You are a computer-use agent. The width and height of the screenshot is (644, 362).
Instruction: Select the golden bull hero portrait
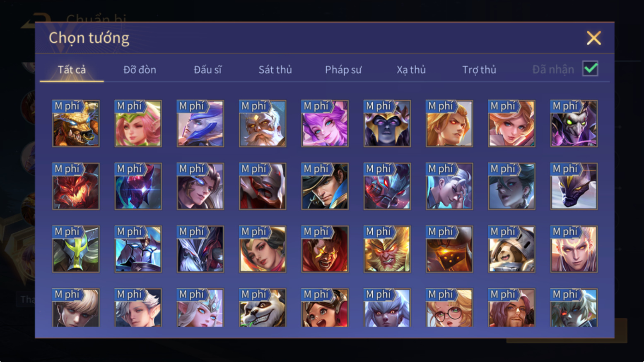(76, 123)
